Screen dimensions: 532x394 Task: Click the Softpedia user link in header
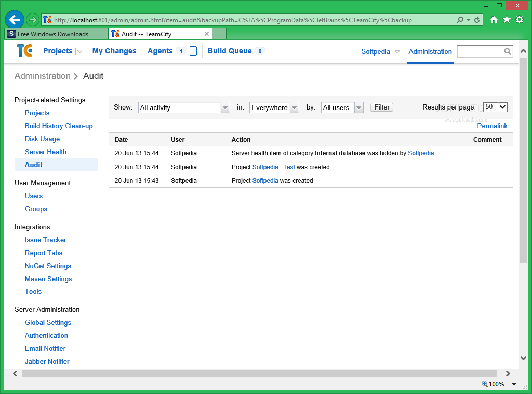(376, 51)
